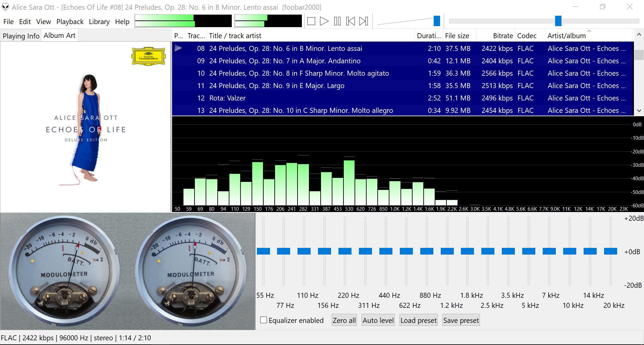The height and width of the screenshot is (345, 644).
Task: Click the 156 Hz equalizer band slider
Action: pos(325,251)
